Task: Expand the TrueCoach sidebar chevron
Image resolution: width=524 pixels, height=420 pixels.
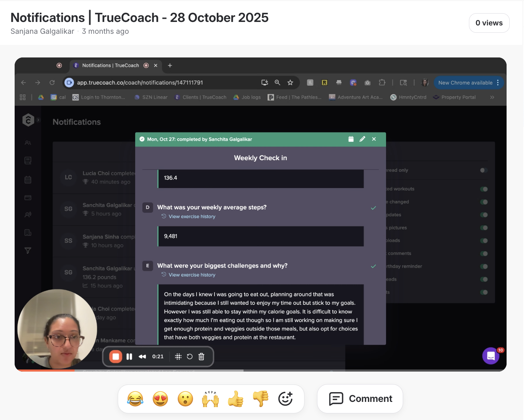Action: click(x=38, y=120)
